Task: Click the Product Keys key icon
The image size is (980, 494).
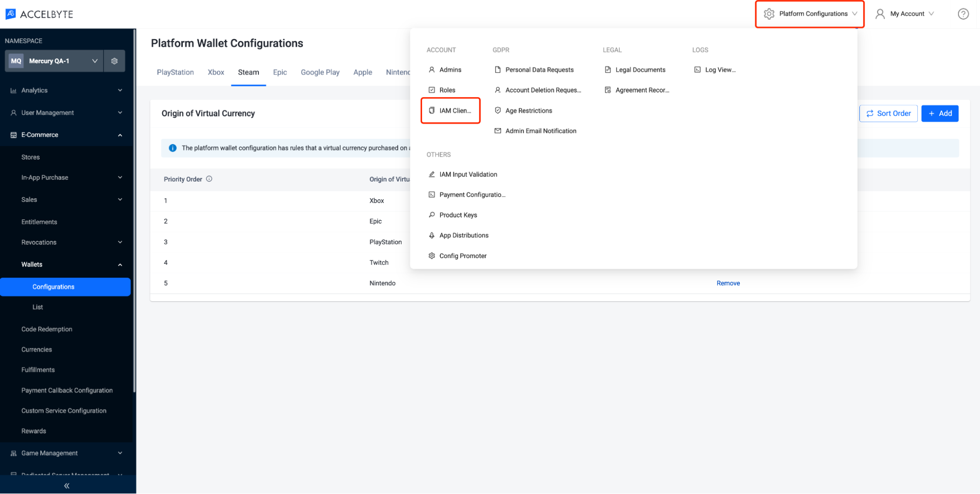Action: [x=431, y=215]
